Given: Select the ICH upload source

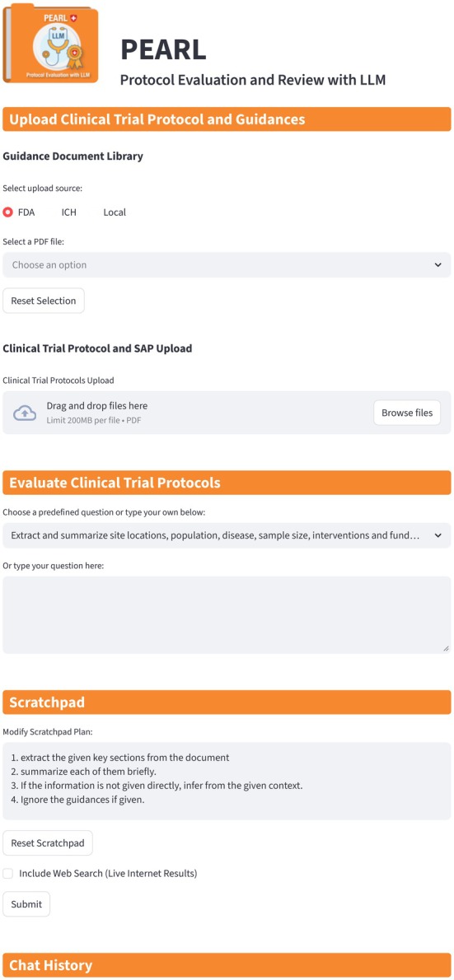Looking at the screenshot, I should (68, 212).
